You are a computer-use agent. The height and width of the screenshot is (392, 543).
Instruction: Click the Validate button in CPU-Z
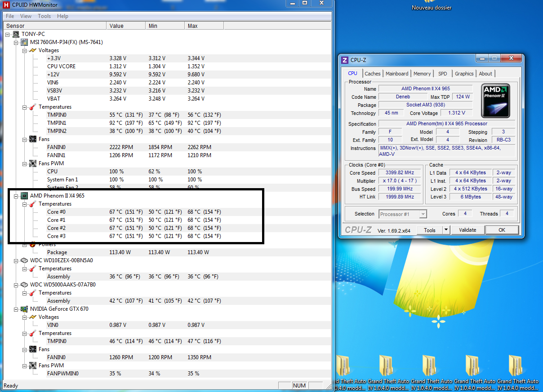coord(467,230)
